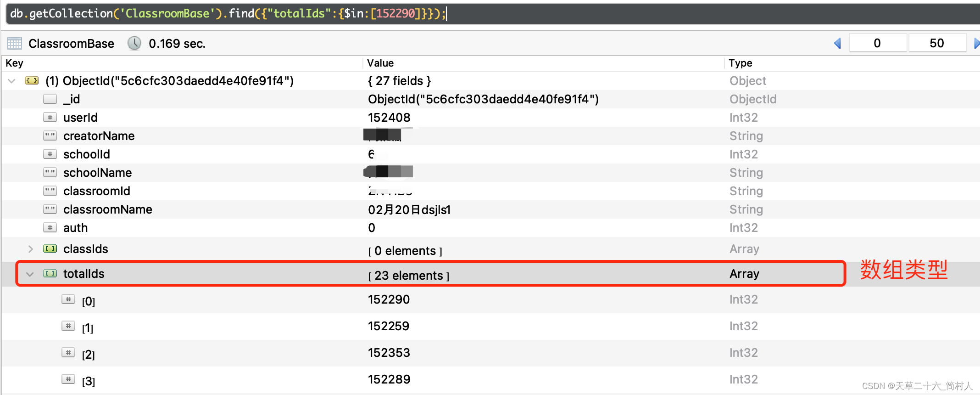980x395 pixels.
Task: Click the _id field type icon
Action: click(50, 99)
